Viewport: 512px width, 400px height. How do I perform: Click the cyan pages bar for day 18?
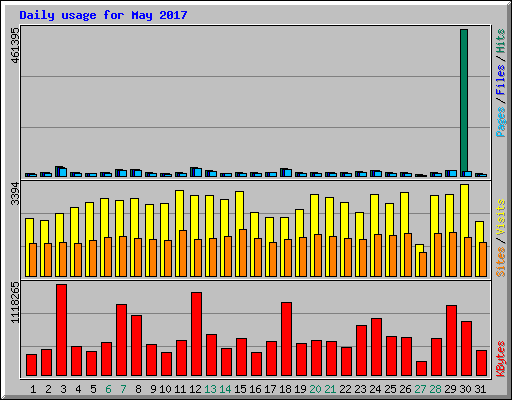point(288,173)
